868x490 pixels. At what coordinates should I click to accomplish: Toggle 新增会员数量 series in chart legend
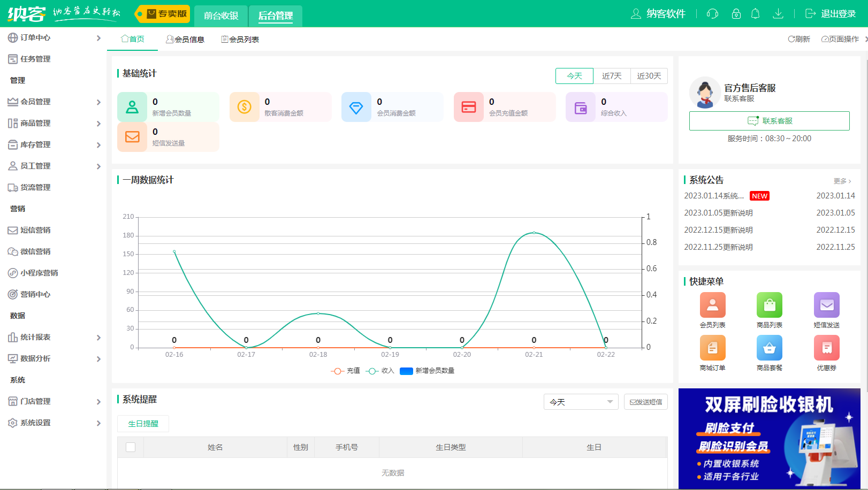pos(427,371)
